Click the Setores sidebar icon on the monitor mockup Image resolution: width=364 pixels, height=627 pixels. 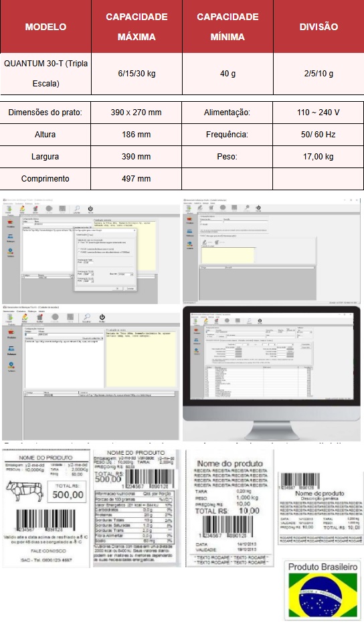pyautogui.click(x=197, y=352)
